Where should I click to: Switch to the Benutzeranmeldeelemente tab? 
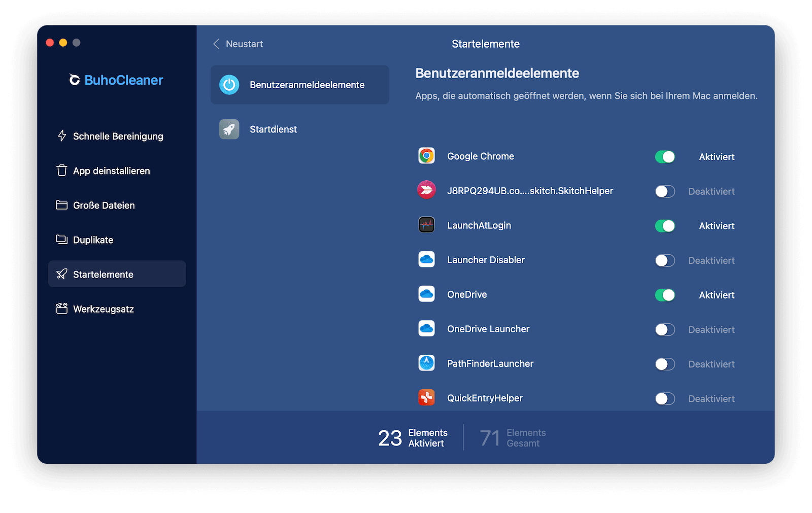pos(300,85)
